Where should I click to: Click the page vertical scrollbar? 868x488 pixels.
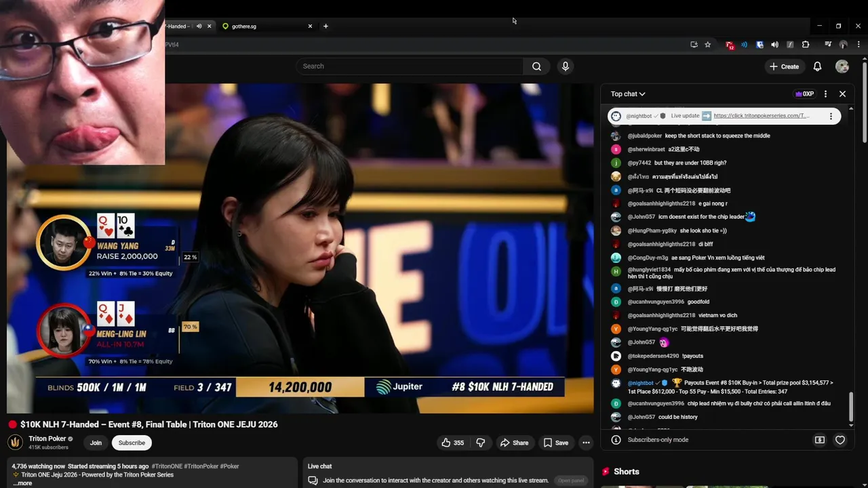pyautogui.click(x=865, y=102)
